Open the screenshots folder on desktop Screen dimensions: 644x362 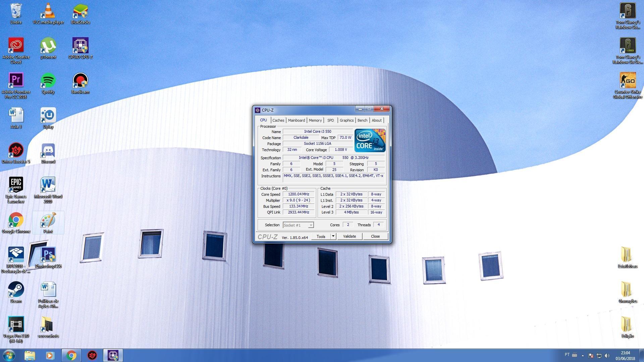pos(48,327)
